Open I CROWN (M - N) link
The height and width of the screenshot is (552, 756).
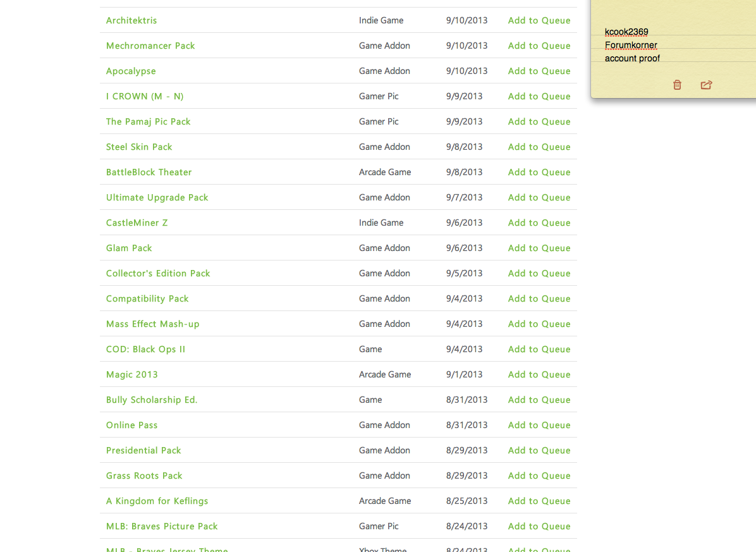pyautogui.click(x=145, y=96)
